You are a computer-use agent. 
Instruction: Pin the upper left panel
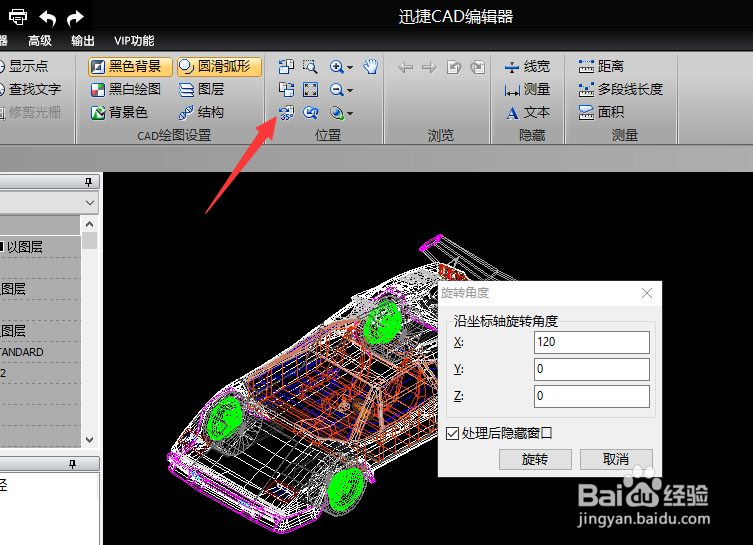tap(88, 182)
